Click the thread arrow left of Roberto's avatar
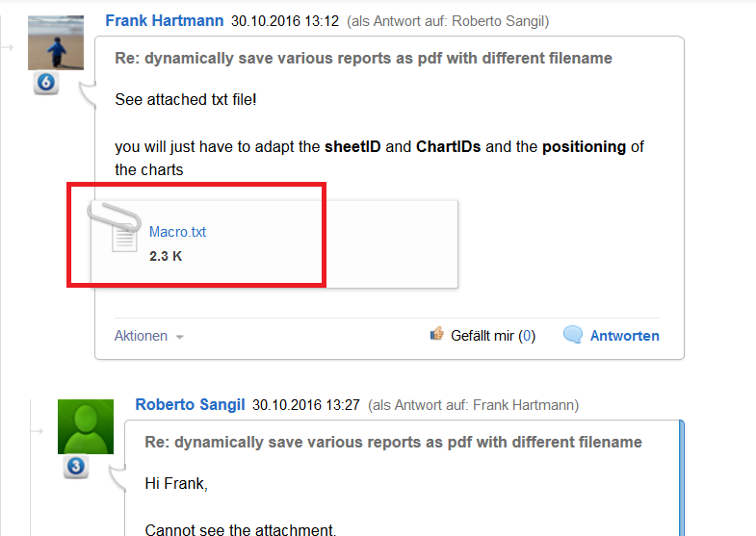The image size is (756, 536). tap(38, 430)
